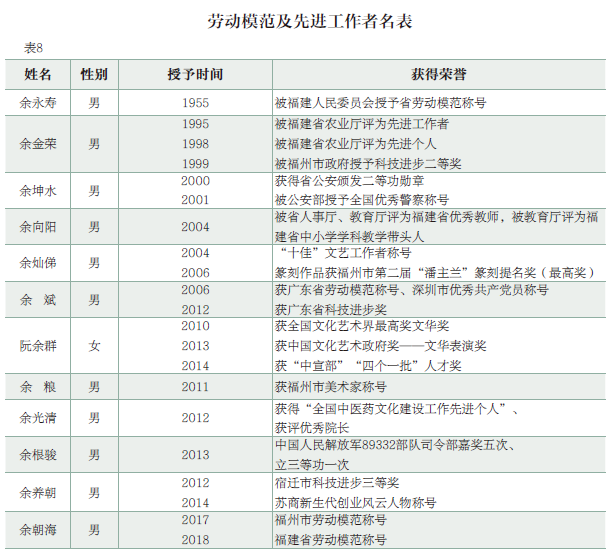This screenshot has width=611, height=559.
Task: Click the name 余金荣
Action: [x=38, y=144]
